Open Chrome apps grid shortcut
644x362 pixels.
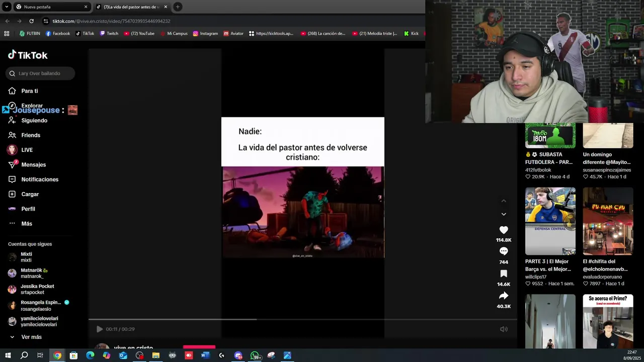[7, 34]
